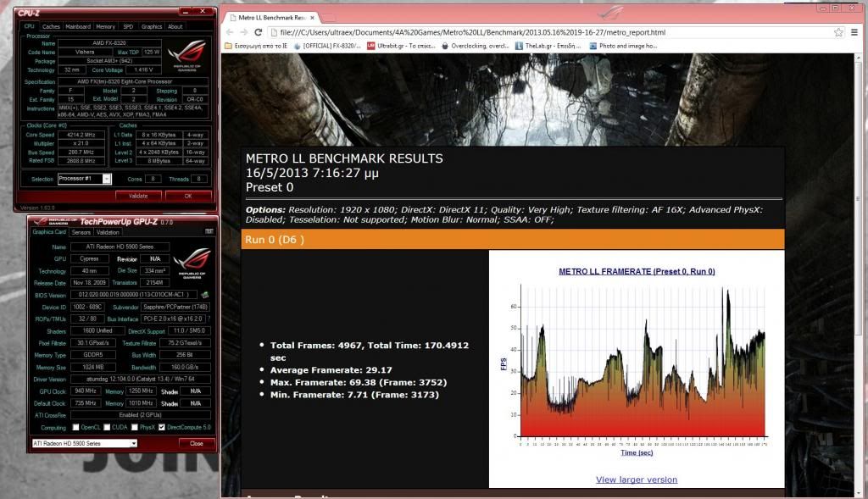
Task: Click the browser back arrow
Action: [x=231, y=32]
